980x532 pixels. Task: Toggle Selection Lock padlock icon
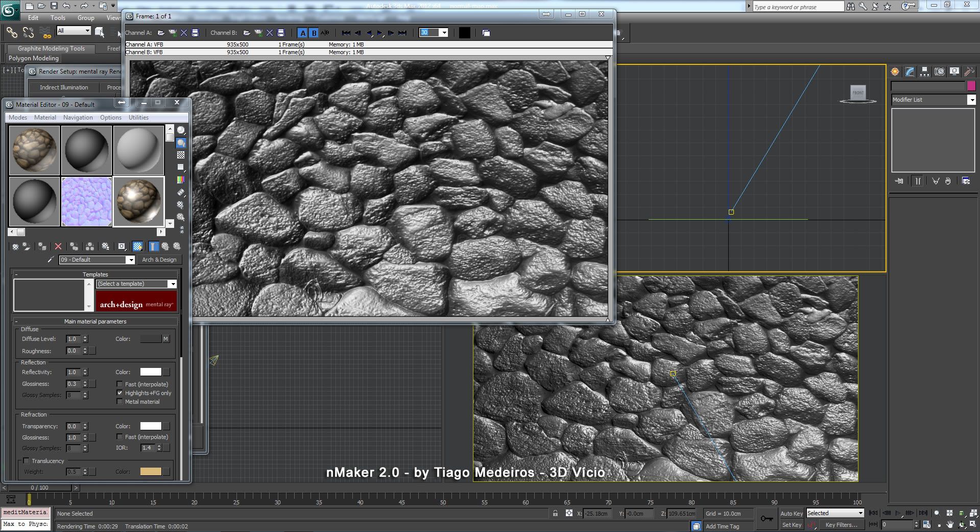click(x=555, y=513)
